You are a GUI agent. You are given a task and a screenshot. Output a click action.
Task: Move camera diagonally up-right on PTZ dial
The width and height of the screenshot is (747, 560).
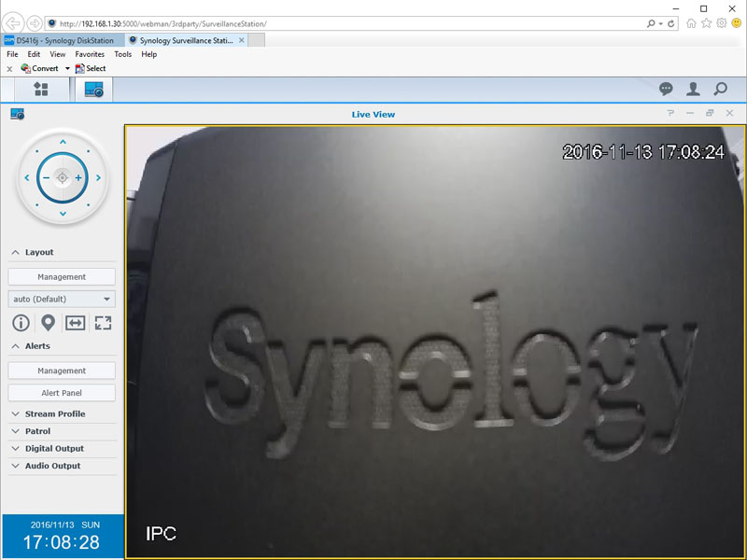pyautogui.click(x=88, y=151)
